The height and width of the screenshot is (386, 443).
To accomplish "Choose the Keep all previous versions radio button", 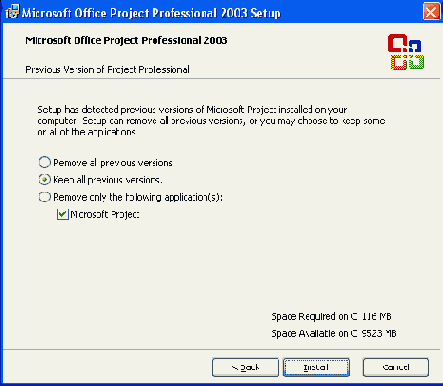I will coord(45,180).
